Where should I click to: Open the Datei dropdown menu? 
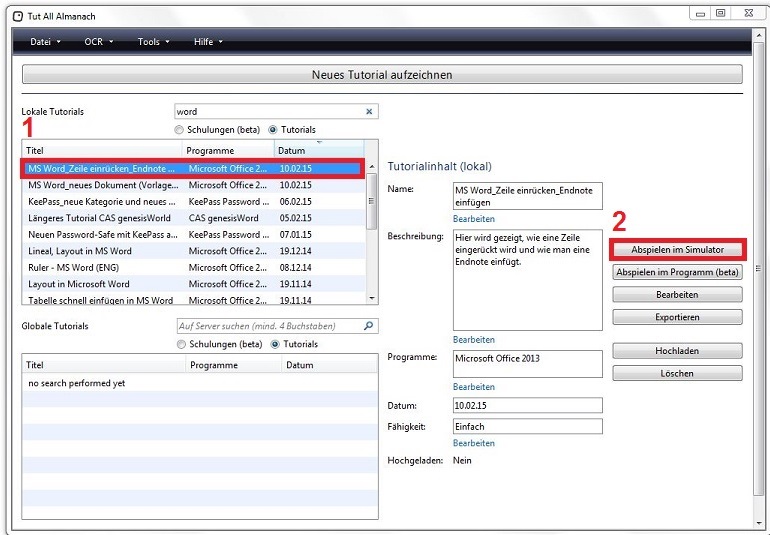pyautogui.click(x=46, y=42)
